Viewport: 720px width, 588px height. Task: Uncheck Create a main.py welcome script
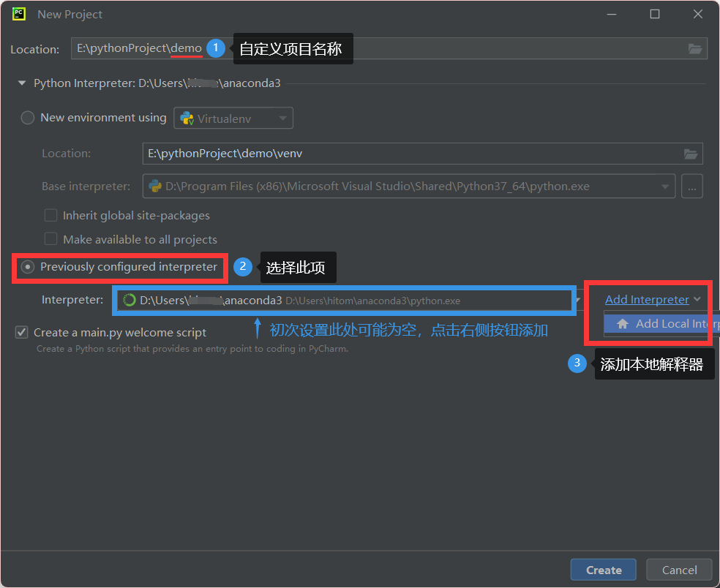pos(21,332)
